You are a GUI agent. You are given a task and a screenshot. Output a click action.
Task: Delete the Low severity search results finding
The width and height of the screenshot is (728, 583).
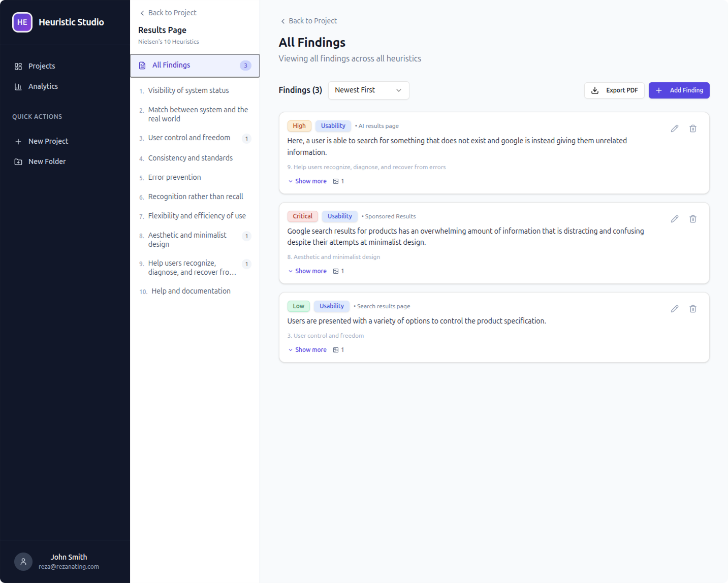[692, 309]
